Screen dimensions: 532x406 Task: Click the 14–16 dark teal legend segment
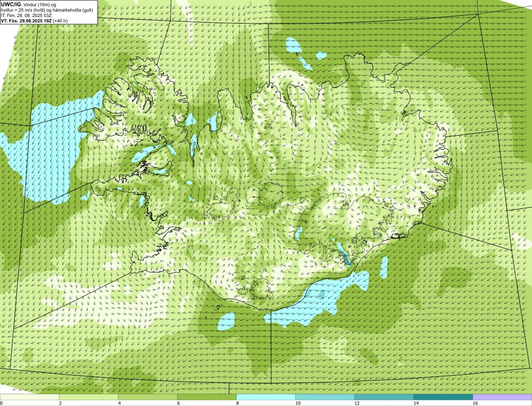[443, 397]
